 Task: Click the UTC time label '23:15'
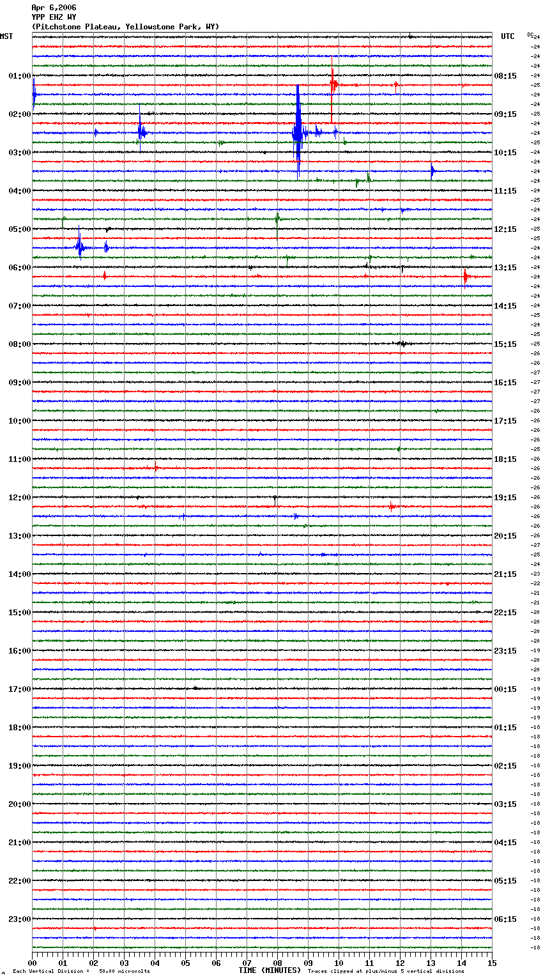point(505,651)
